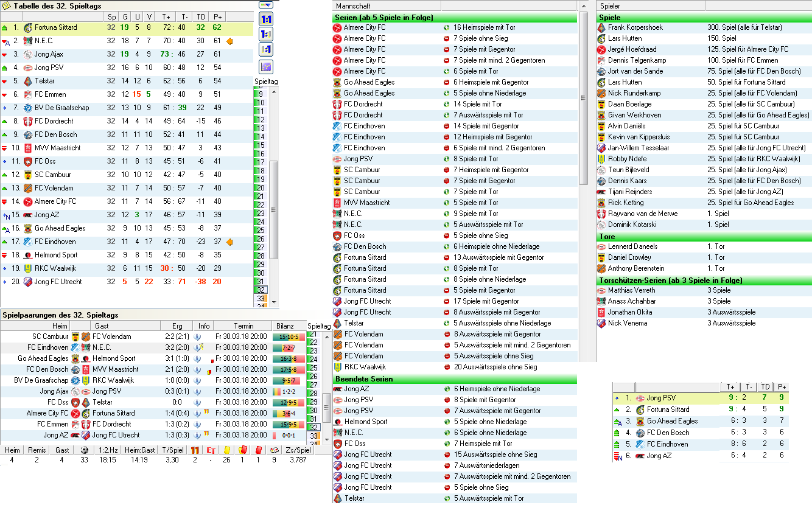This screenshot has width=812, height=505.
Task: Open info icon for Go Ahead Eagles vs Helmond Sport
Action: (x=197, y=358)
